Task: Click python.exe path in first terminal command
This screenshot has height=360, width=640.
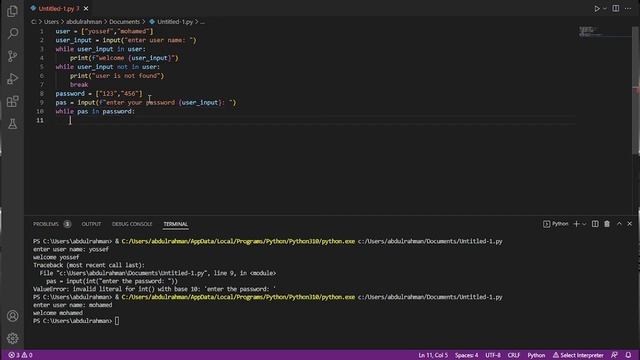Action: click(238, 241)
